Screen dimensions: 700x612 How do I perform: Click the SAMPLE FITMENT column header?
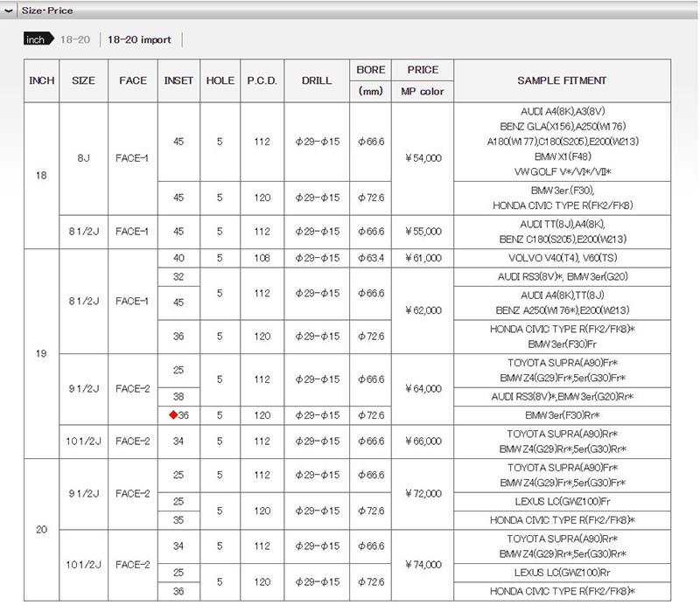click(561, 80)
